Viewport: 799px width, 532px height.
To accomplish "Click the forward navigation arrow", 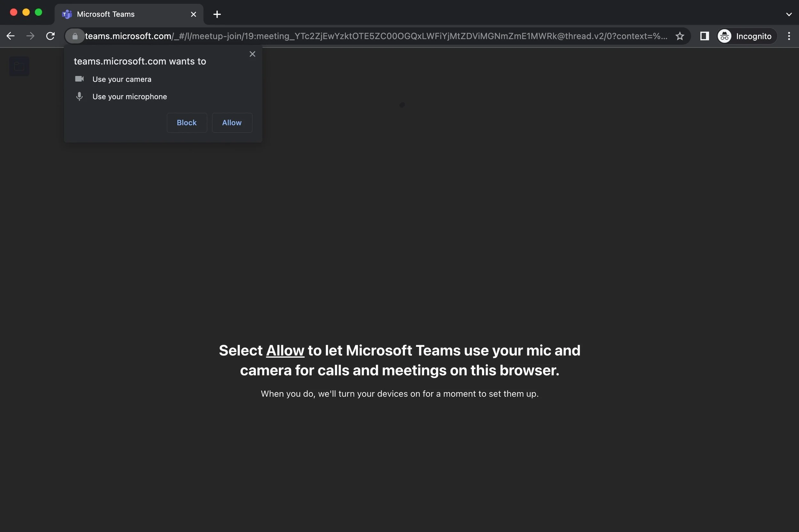I will click(30, 36).
